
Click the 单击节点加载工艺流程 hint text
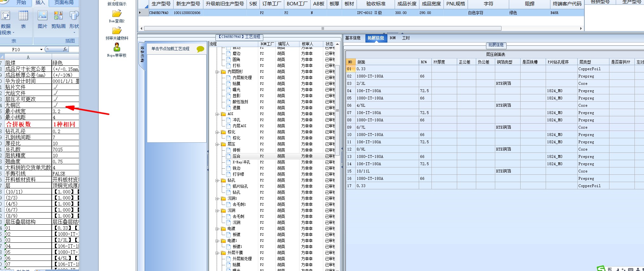[170, 49]
